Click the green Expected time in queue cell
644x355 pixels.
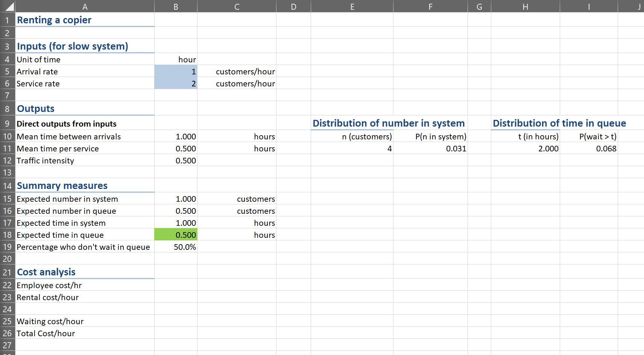click(176, 235)
